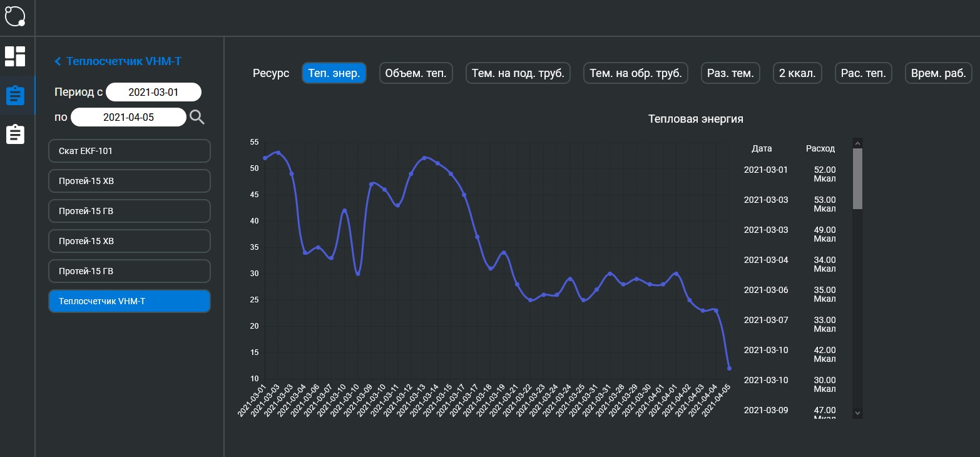The image size is (980, 457).
Task: Click the 34.00 Мкал table value
Action: pos(825,264)
